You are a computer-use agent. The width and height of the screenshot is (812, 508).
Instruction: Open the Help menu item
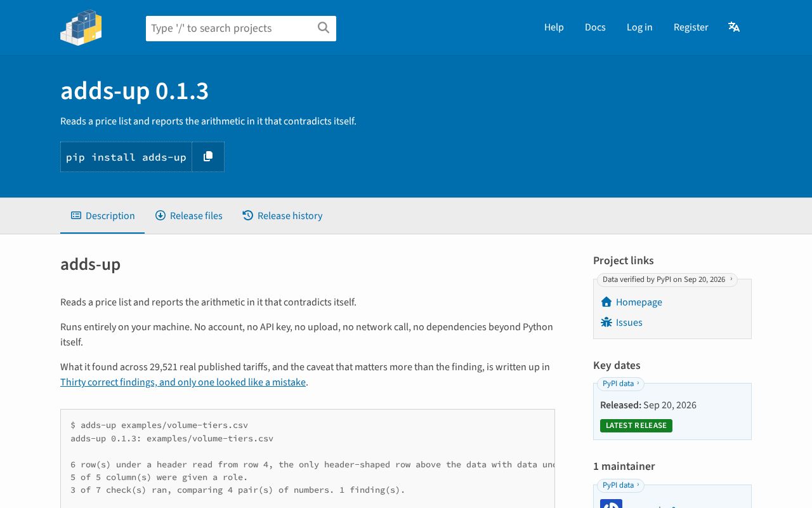[x=554, y=27]
